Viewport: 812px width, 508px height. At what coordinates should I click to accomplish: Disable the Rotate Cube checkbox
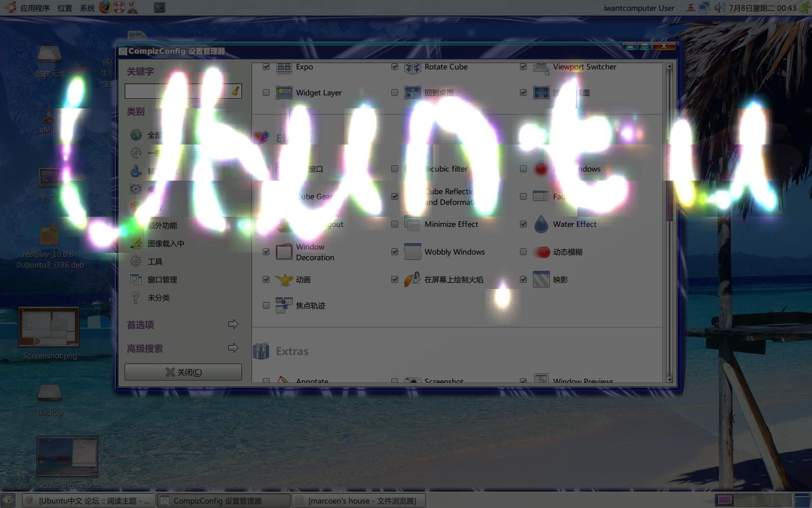point(395,67)
